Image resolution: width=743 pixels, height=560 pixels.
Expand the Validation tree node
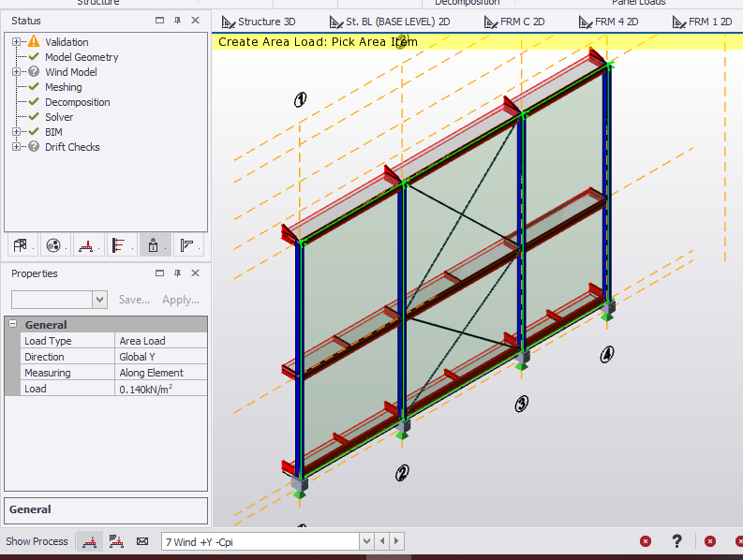click(x=16, y=42)
